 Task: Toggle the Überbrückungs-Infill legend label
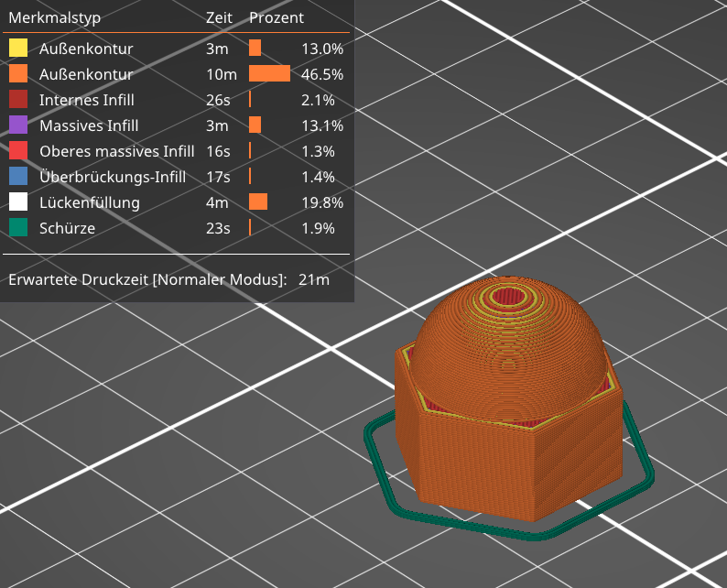tap(113, 177)
